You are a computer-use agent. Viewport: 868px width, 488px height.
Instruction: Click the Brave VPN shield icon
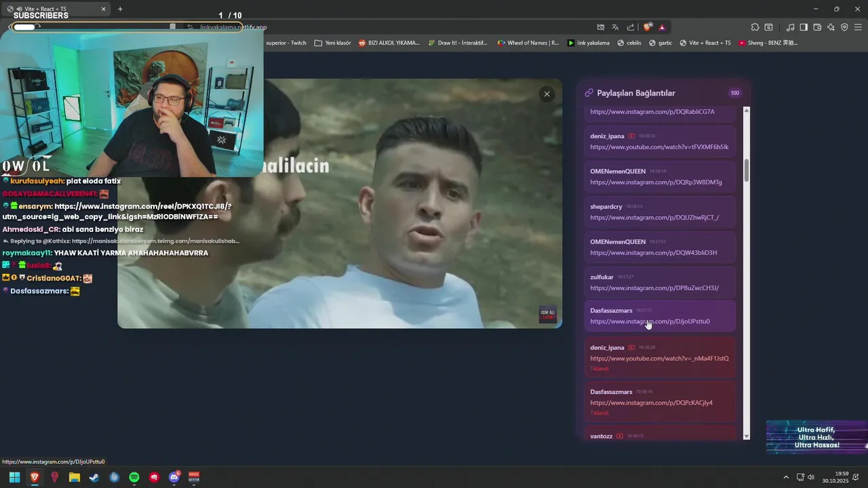pos(844,27)
